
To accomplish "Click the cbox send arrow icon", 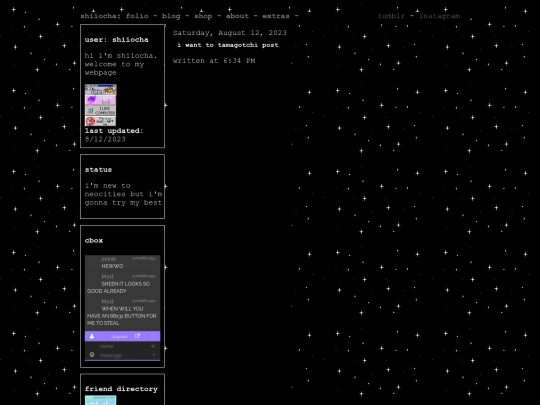I will (154, 355).
